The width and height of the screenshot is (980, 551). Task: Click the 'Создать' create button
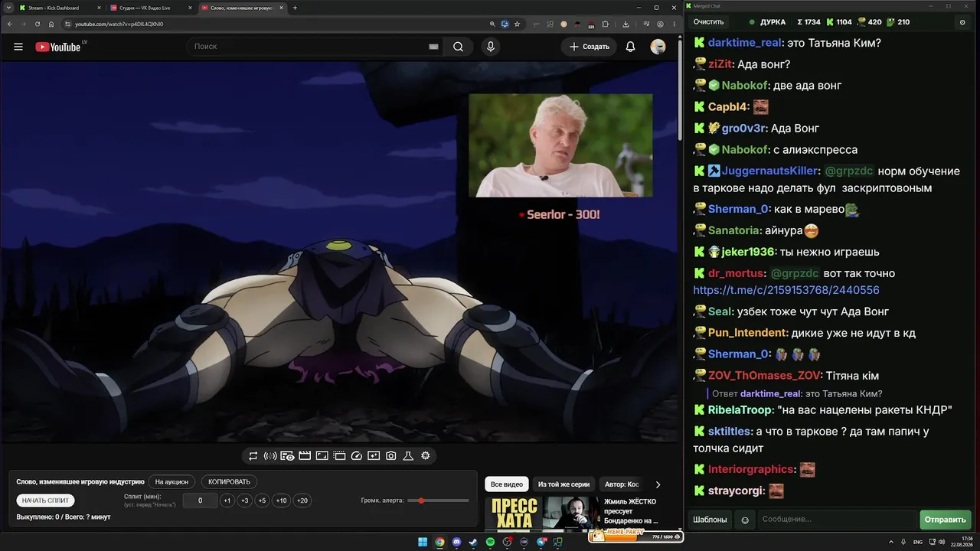click(x=589, y=47)
